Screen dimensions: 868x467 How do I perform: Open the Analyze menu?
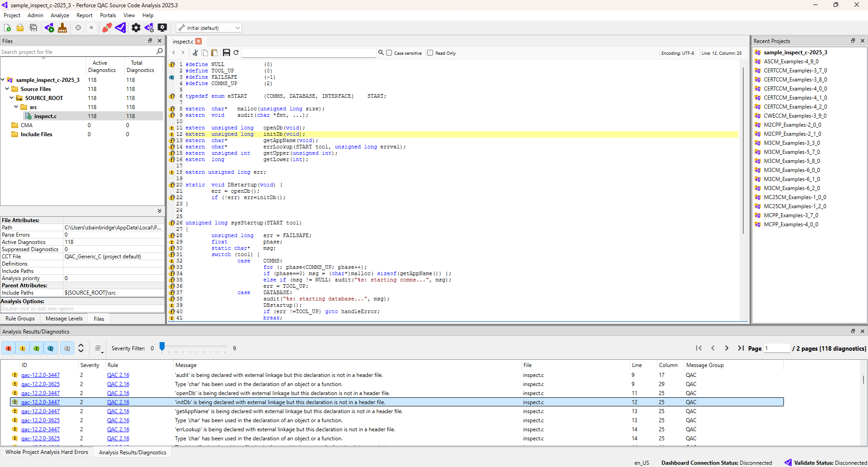[x=60, y=15]
